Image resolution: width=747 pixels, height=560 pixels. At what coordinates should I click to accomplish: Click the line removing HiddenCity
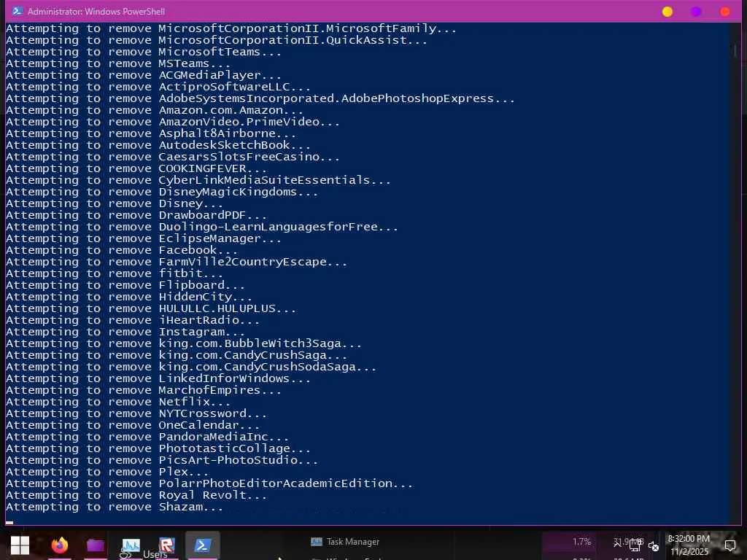tap(129, 297)
